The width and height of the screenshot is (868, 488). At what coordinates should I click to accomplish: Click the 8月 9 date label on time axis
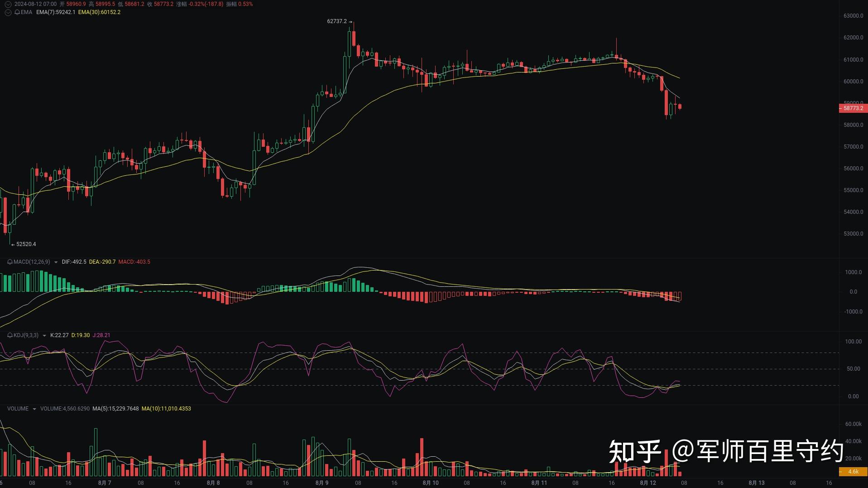322,483
